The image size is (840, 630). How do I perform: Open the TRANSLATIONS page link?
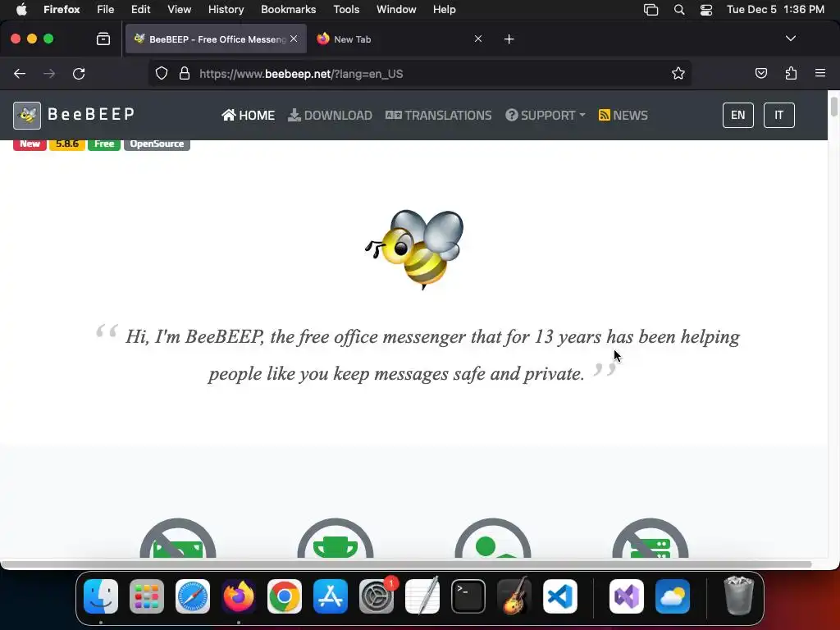pos(438,115)
